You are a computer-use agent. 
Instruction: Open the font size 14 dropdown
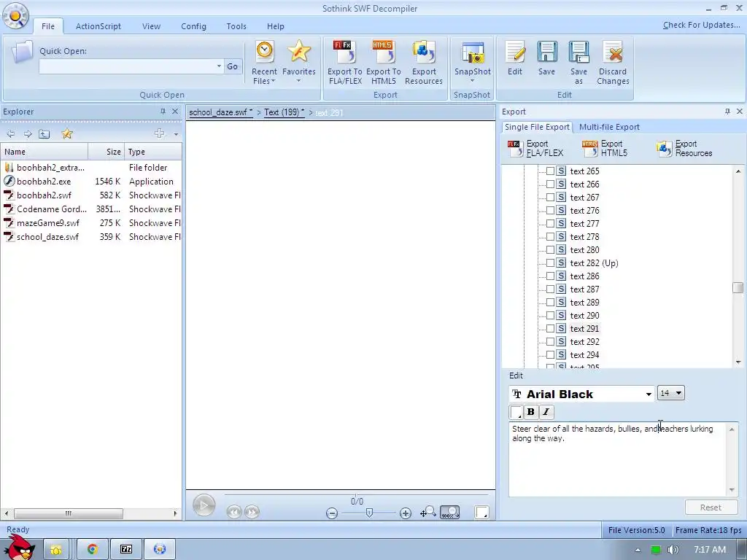click(678, 393)
